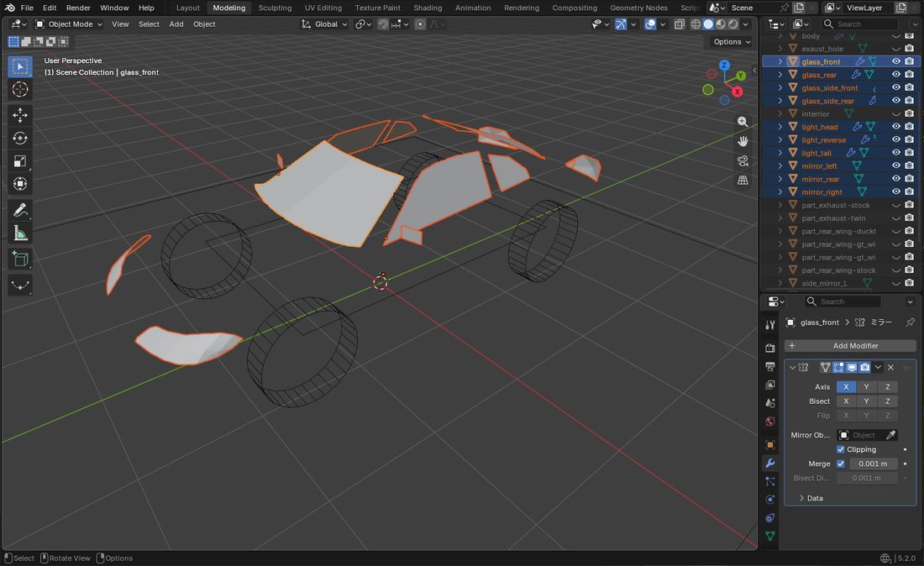Image resolution: width=924 pixels, height=566 pixels.
Task: Expand light_tail tree row
Action: point(780,153)
